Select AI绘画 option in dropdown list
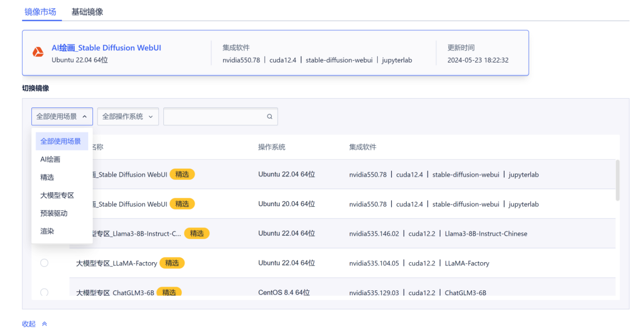Viewport: 644px width, 333px height. 62,159
